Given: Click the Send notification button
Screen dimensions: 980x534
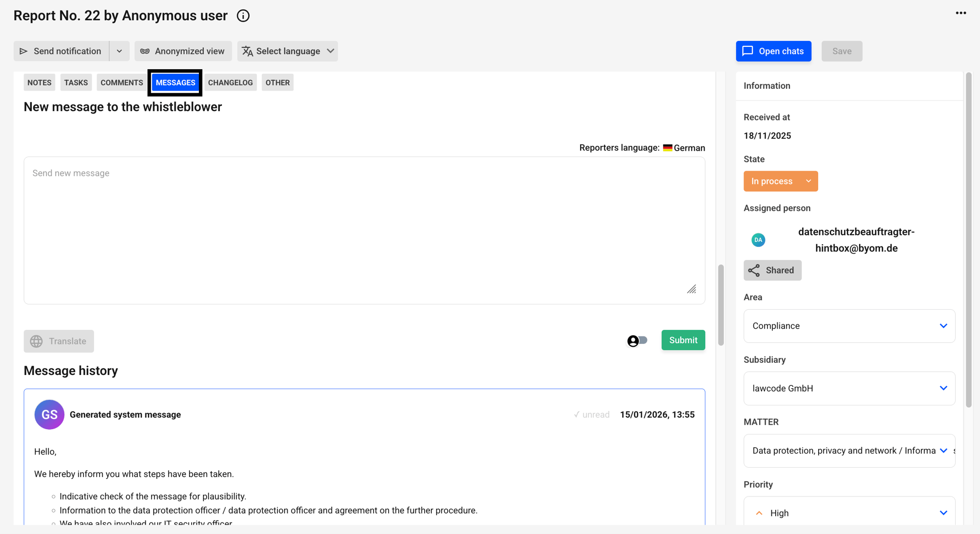Looking at the screenshot, I should tap(61, 51).
